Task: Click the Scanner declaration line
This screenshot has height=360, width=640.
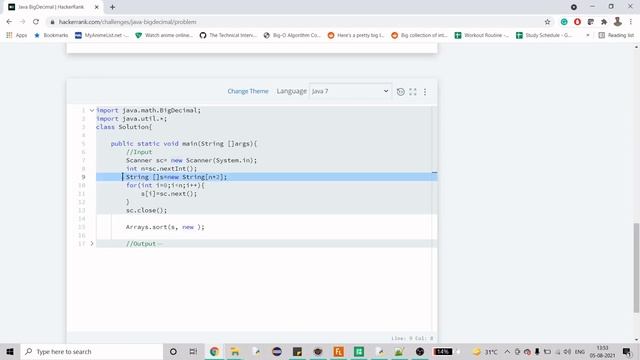Action: [191, 160]
